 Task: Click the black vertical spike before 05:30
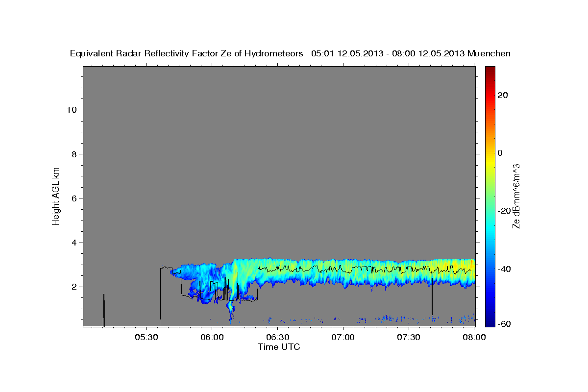point(104,310)
